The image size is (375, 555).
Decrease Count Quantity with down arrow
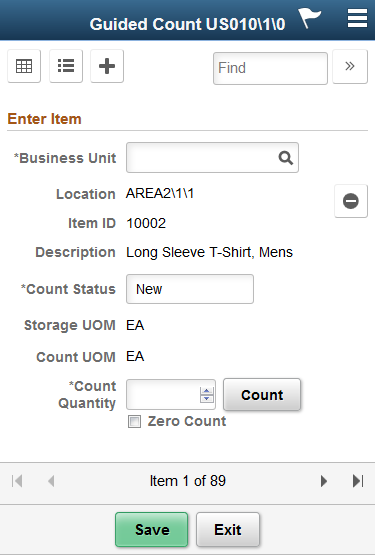207,399
